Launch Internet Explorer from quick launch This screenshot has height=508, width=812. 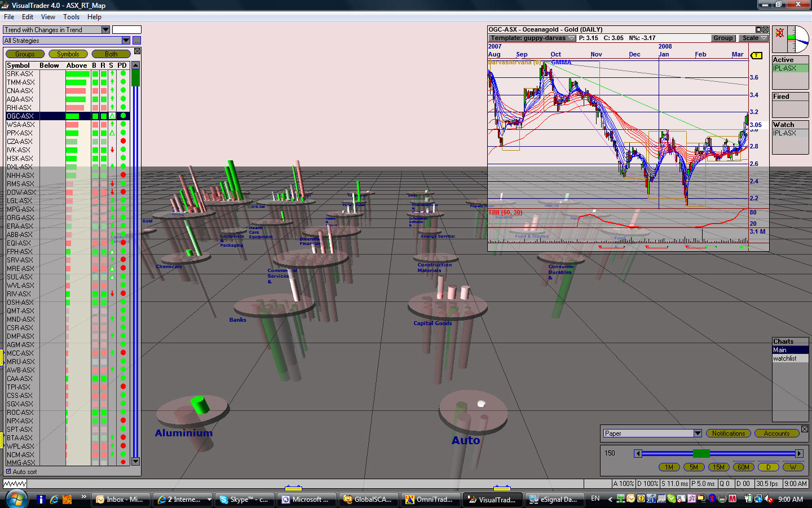(x=54, y=499)
